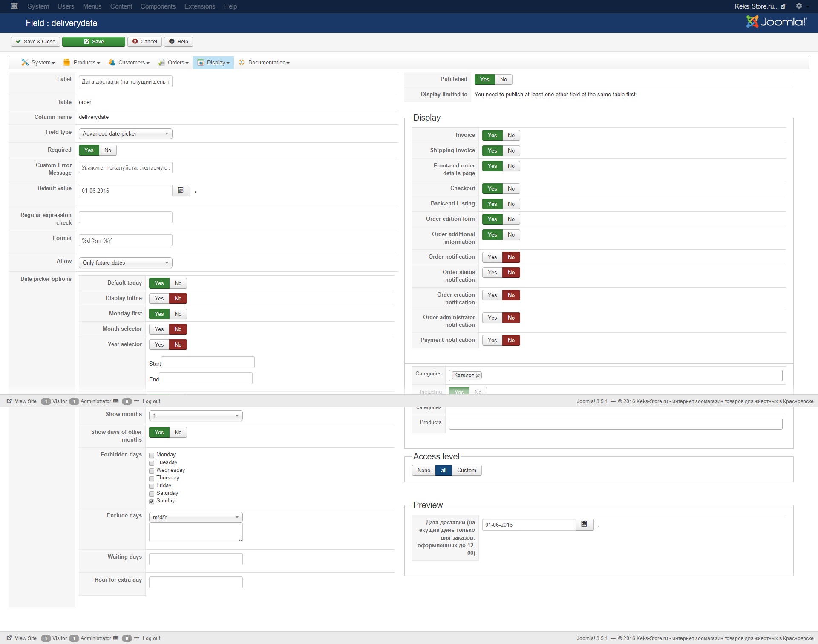Set Display inline to Yes
This screenshot has width=818, height=644.
(x=159, y=299)
